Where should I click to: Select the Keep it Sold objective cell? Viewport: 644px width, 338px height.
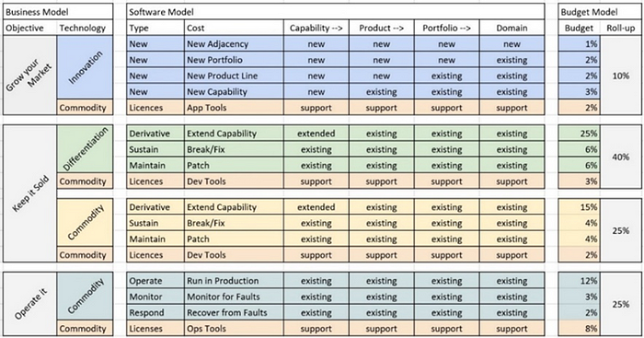pyautogui.click(x=29, y=194)
